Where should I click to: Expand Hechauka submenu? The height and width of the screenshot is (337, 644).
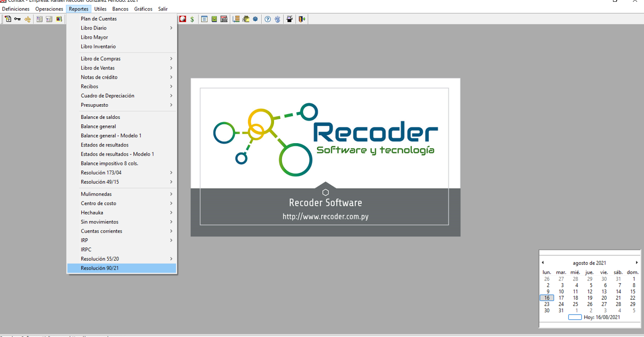click(122, 213)
